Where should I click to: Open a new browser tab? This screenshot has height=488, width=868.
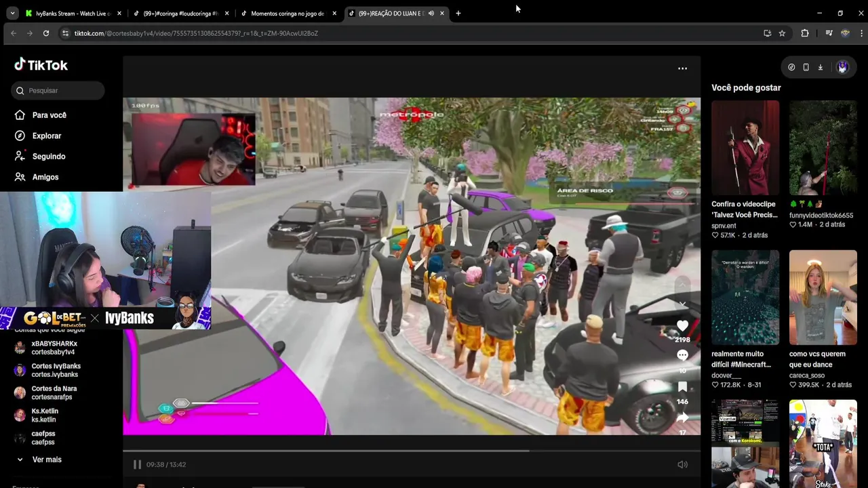tap(458, 13)
